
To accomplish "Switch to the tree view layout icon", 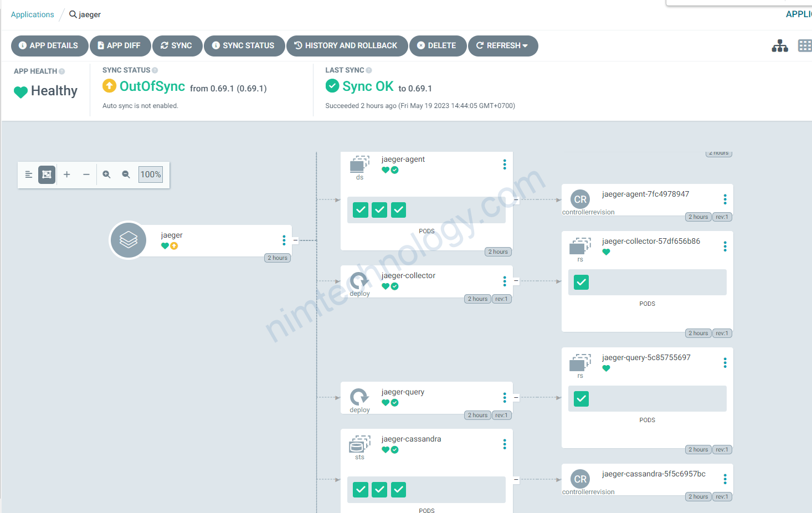I will [x=780, y=46].
